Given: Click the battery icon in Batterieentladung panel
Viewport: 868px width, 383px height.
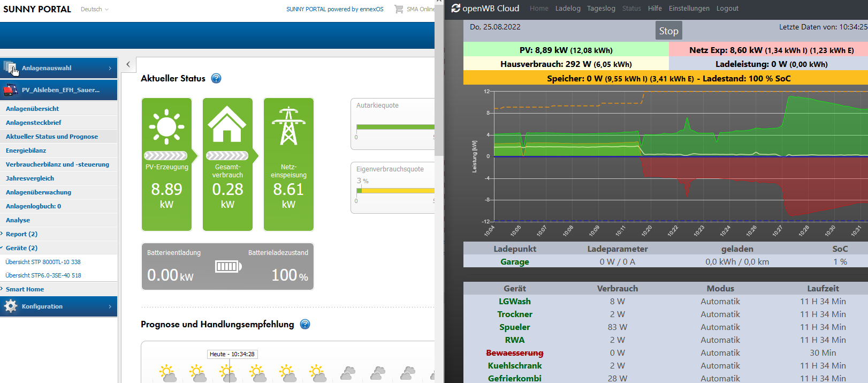Looking at the screenshot, I should tap(228, 266).
